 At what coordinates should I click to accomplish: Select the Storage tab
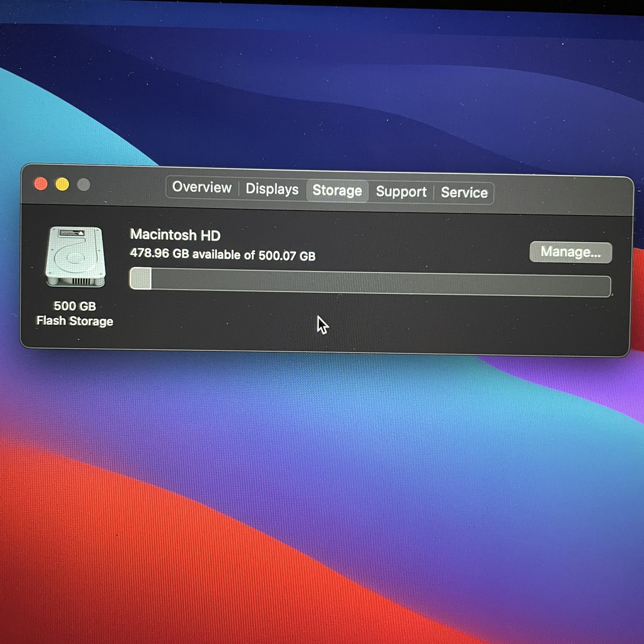click(337, 190)
